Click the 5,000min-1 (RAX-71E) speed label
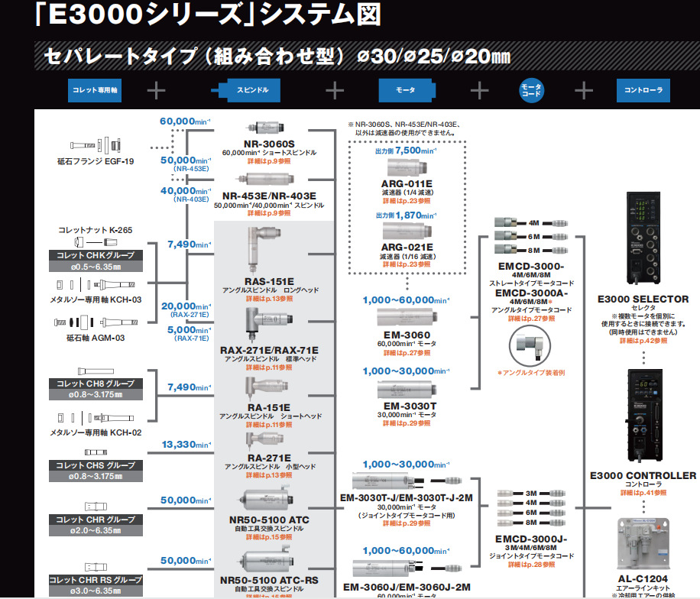This screenshot has height=599, width=700. click(x=189, y=333)
